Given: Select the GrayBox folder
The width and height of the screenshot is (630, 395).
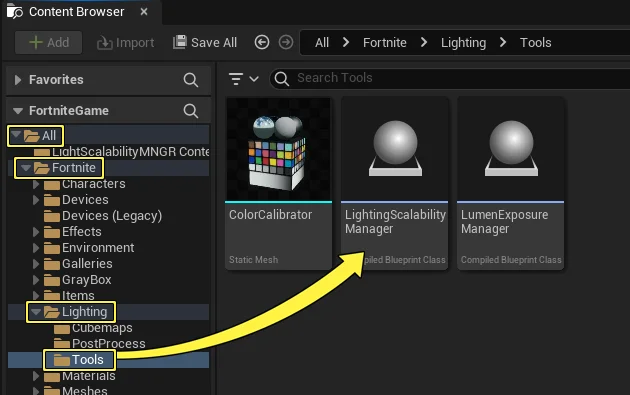Looking at the screenshot, I should tap(78, 280).
